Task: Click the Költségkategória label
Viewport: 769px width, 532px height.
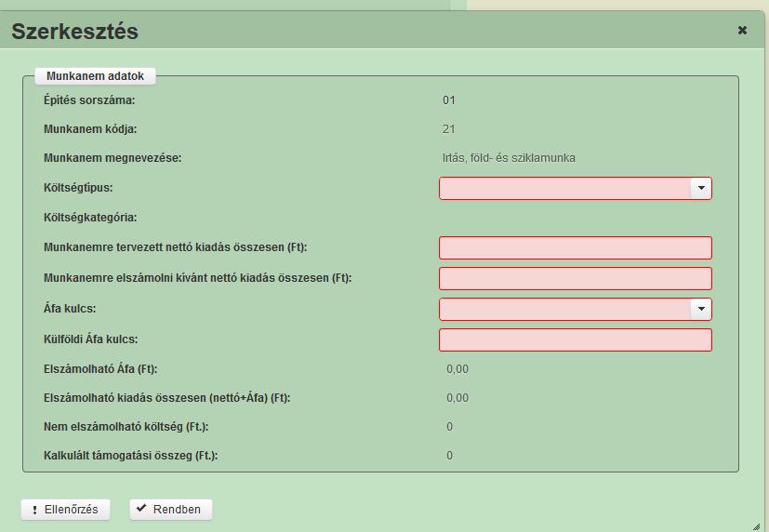Action: point(90,218)
